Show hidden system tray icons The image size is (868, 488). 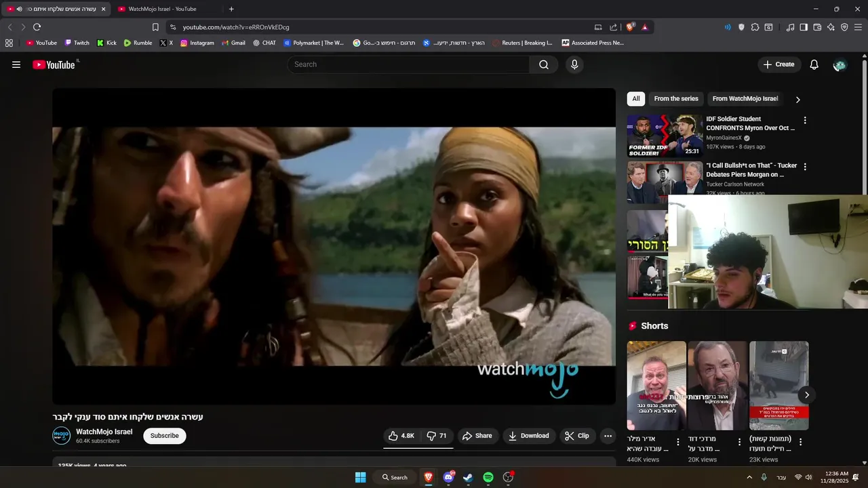[x=749, y=477]
